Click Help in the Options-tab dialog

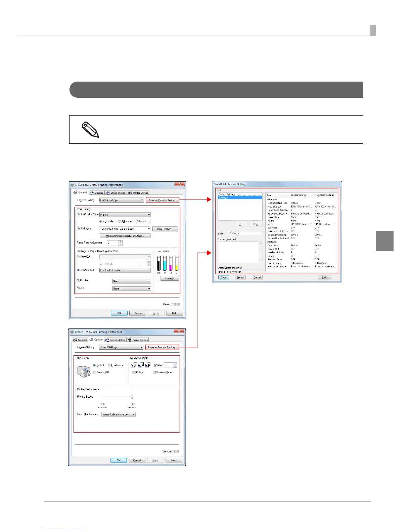(x=174, y=460)
